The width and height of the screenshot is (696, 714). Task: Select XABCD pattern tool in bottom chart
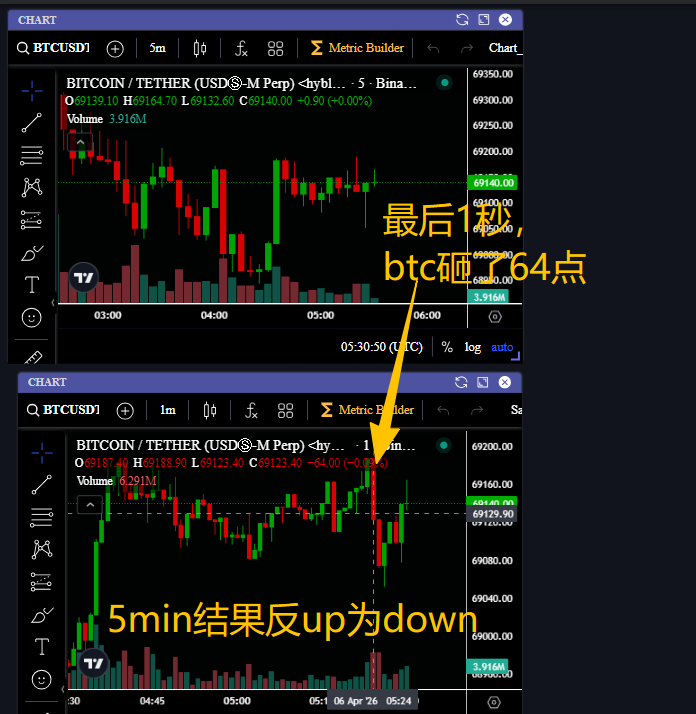[42, 549]
